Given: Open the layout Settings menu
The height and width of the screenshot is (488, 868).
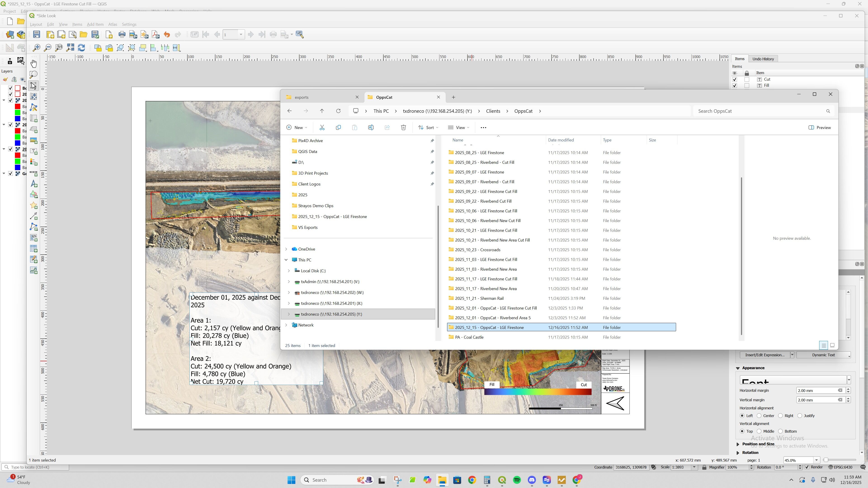Looking at the screenshot, I should point(129,24).
